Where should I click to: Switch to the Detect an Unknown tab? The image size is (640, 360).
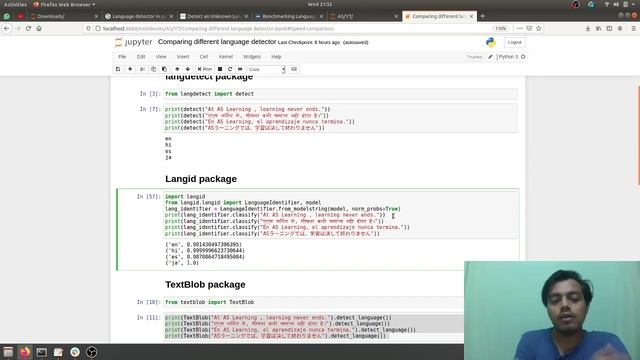[x=214, y=16]
